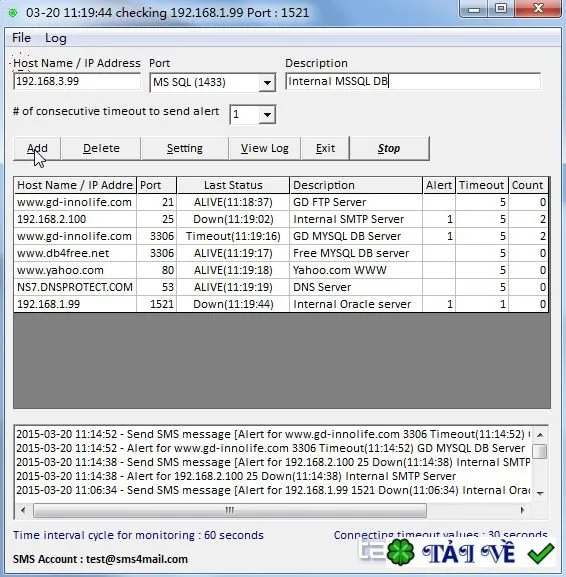This screenshot has height=577, width=566.
Task: Click the Host Name / IP Address field
Action: 77,81
